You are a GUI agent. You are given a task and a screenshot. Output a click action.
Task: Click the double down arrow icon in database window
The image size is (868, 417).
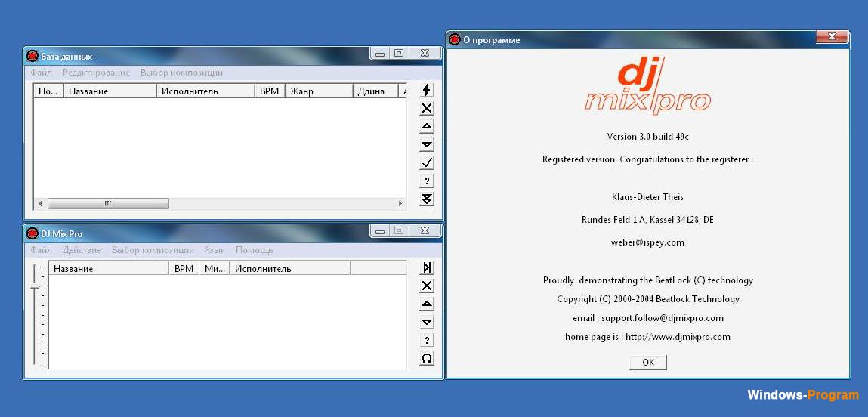point(427,199)
